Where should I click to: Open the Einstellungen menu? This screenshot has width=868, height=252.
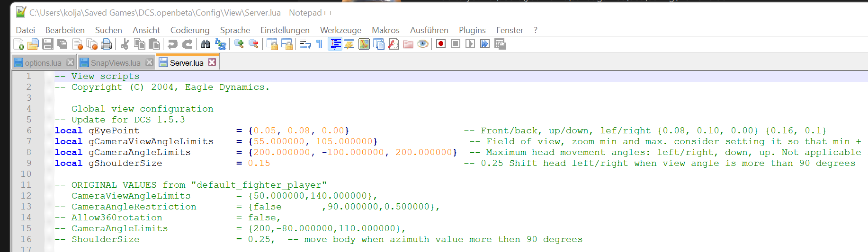tap(285, 30)
